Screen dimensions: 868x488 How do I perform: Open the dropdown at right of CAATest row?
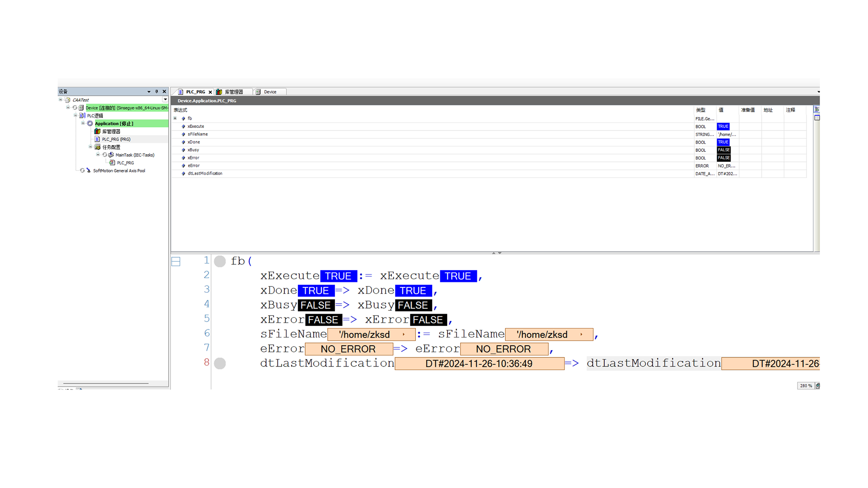[165, 99]
